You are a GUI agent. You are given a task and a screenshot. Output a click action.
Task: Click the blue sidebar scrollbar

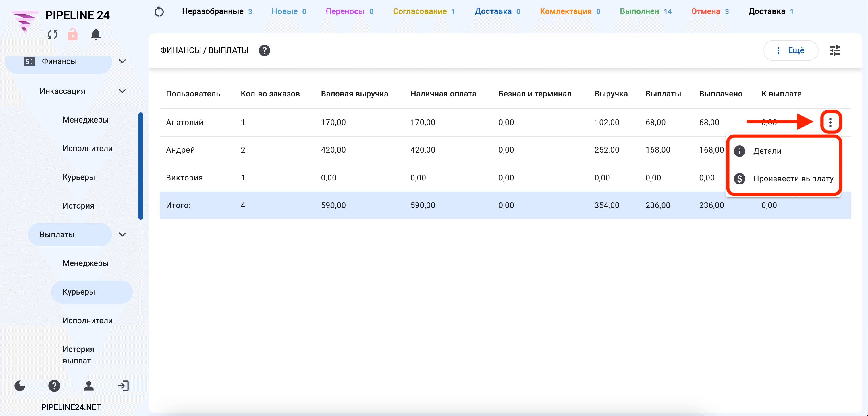tap(140, 166)
